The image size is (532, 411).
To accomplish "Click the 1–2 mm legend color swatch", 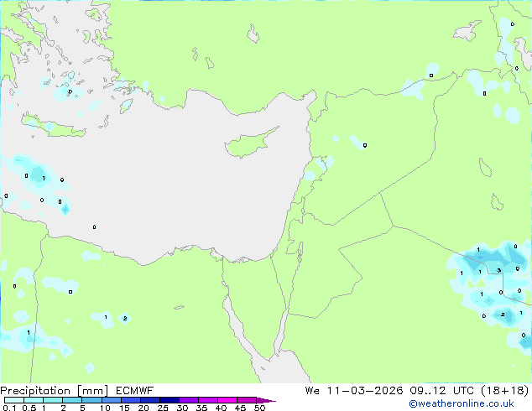I will (x=53, y=400).
